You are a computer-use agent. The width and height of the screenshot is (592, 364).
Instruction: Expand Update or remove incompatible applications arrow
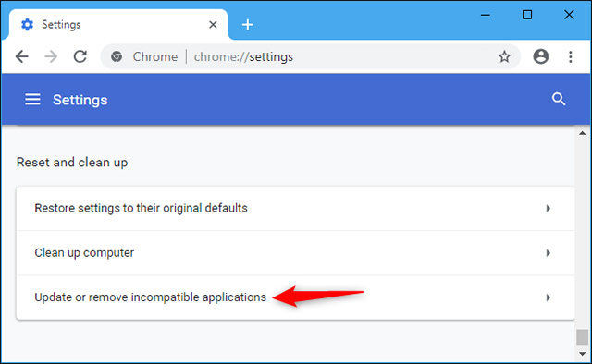549,297
